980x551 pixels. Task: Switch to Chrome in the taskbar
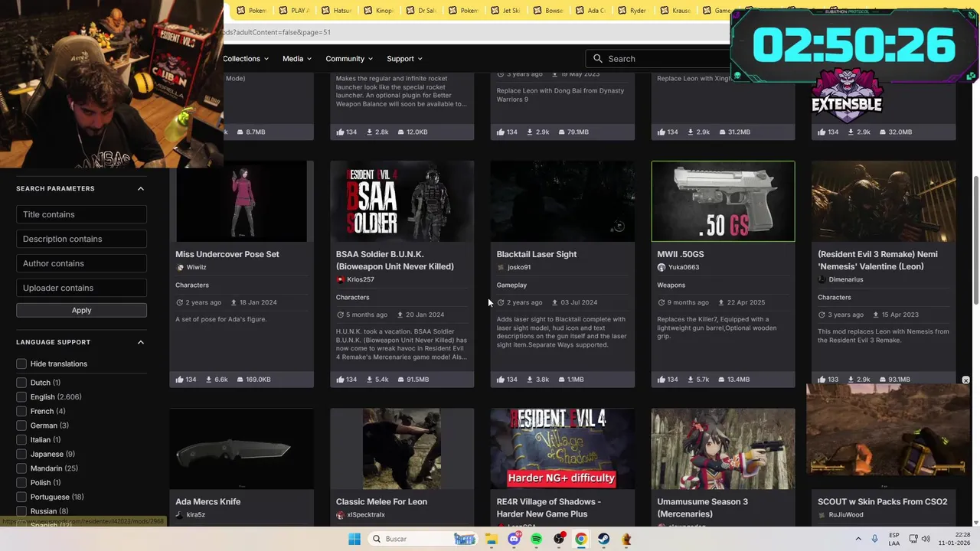tap(581, 539)
